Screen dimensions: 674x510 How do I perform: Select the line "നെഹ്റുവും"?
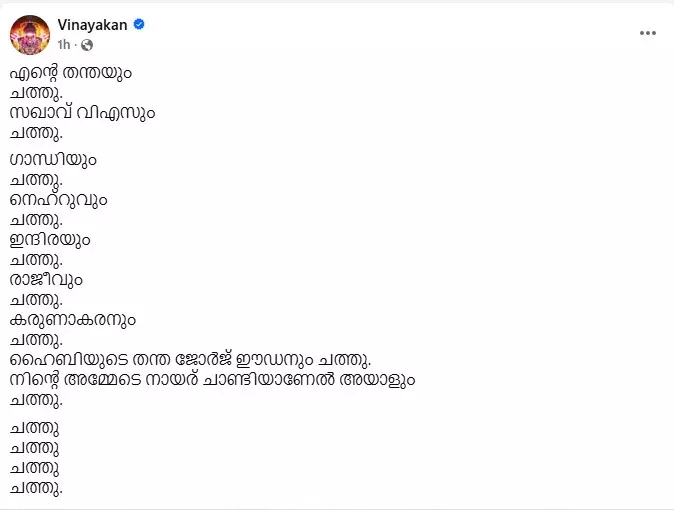(58, 200)
